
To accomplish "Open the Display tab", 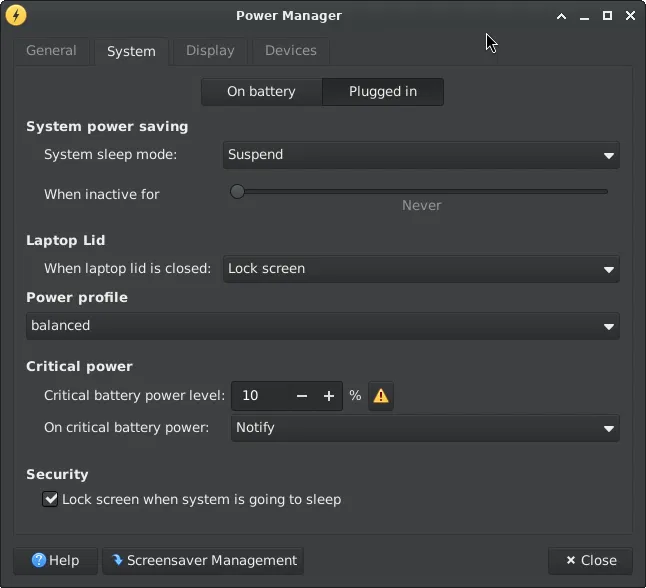I will [x=210, y=51].
